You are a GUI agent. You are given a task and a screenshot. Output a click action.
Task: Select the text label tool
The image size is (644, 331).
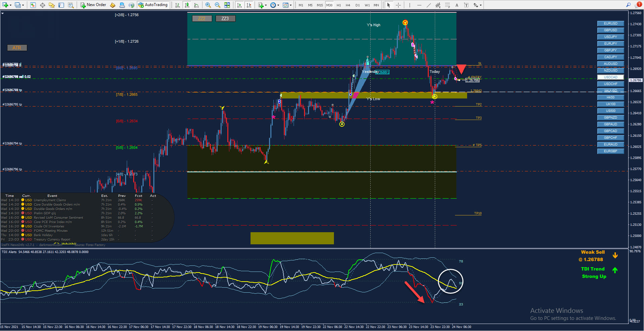tap(466, 5)
